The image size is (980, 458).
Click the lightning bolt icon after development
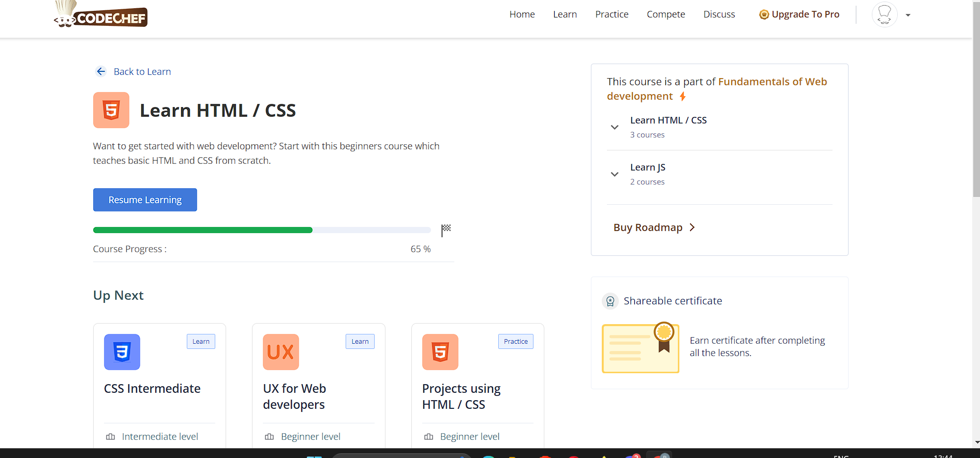[682, 96]
